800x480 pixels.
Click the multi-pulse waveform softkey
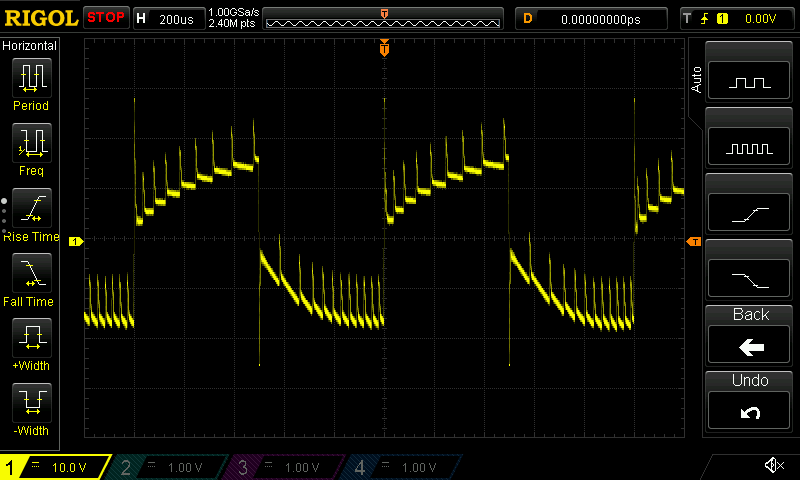click(x=749, y=147)
